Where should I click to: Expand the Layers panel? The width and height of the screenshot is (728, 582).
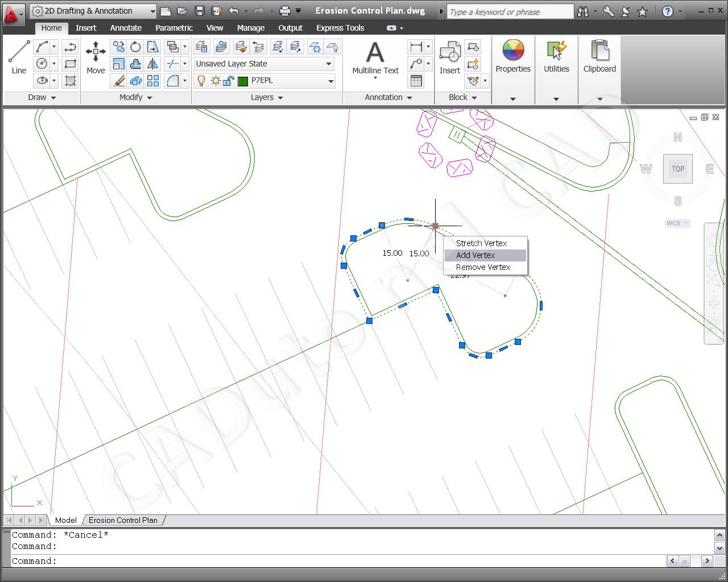tap(267, 97)
